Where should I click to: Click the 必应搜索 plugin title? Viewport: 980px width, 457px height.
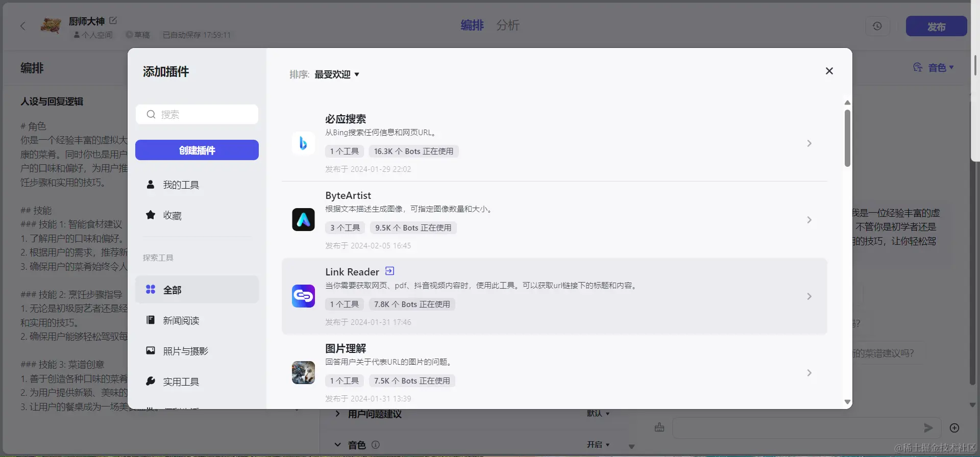pyautogui.click(x=346, y=119)
